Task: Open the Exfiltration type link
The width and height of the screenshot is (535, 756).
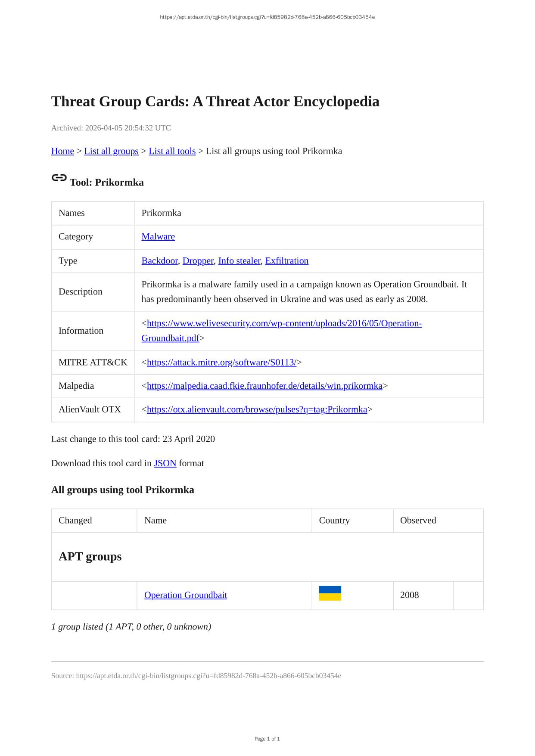Action: [x=286, y=261]
